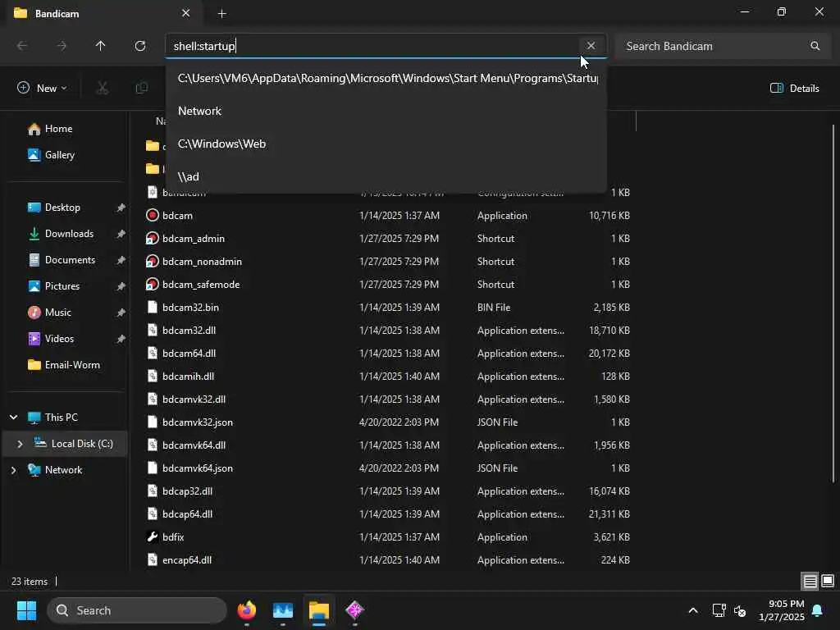Open the Email-Worm folder in sidebar
Image resolution: width=840 pixels, height=630 pixels.
(x=72, y=365)
